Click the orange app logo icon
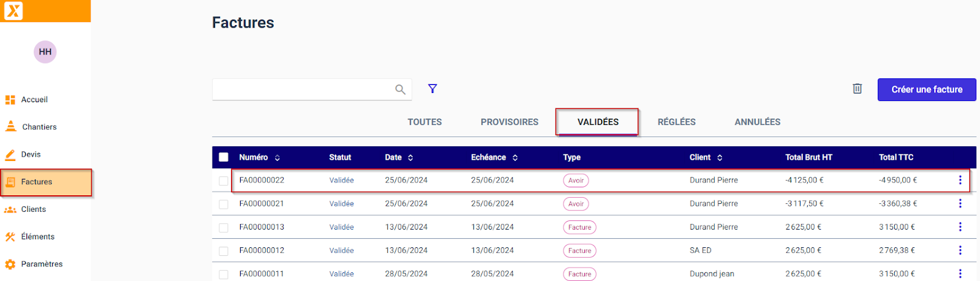This screenshot has width=980, height=281. [13, 10]
